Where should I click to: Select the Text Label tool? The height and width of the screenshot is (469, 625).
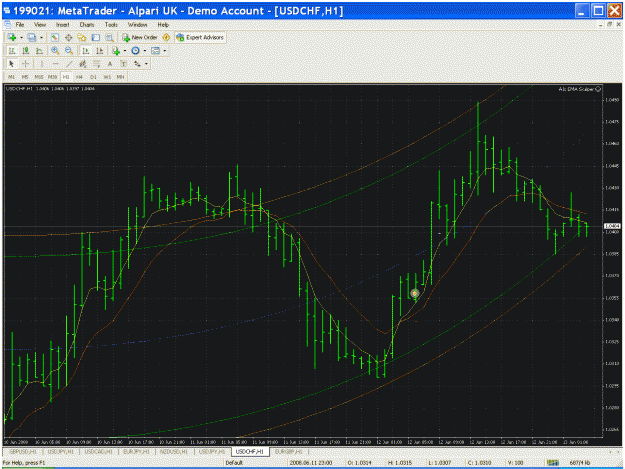[x=124, y=64]
